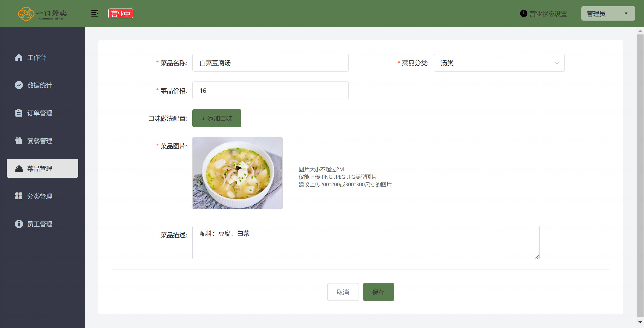Click the text 仅能上传 PNG JPEG JPG类型图片
The image size is (644, 328).
[337, 177]
